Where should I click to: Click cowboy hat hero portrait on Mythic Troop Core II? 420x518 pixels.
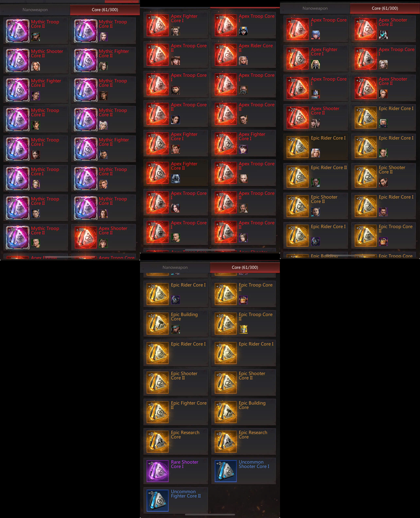[x=103, y=96]
